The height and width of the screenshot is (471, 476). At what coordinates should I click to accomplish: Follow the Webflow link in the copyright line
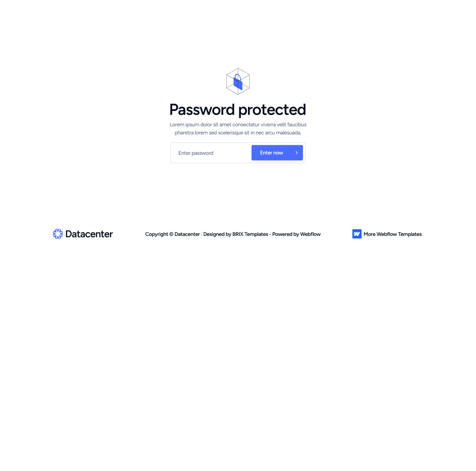coord(310,234)
